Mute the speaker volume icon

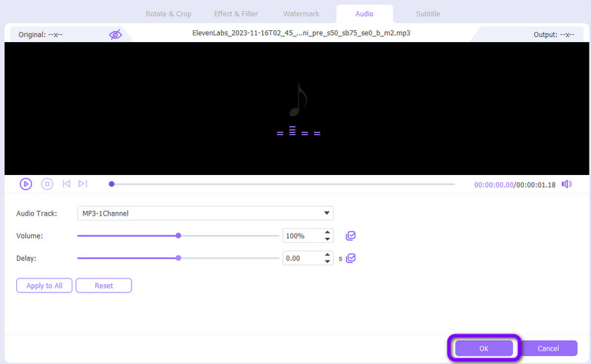click(567, 185)
